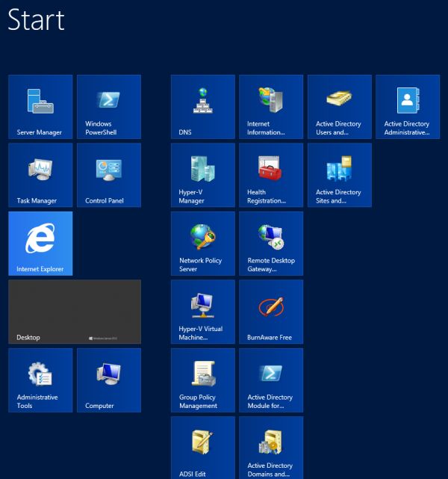The height and width of the screenshot is (479, 448).
Task: Open Administrative Tools tile
Action: pos(40,380)
